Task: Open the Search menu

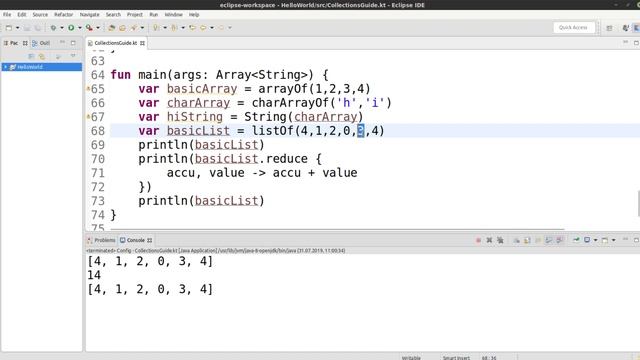Action: [113, 15]
